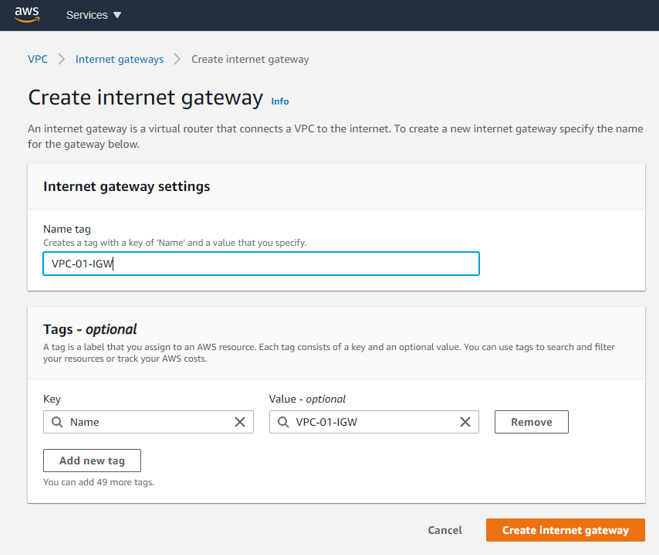659x555 pixels.
Task: Click the search icon in Value field
Action: (283, 422)
